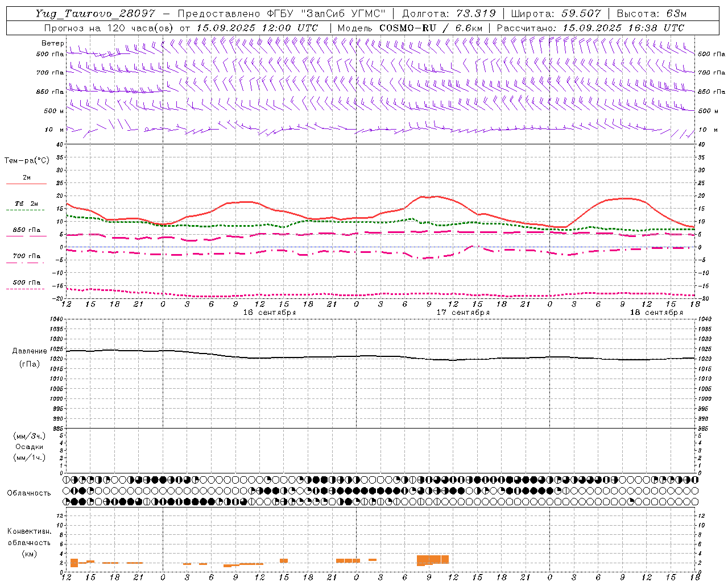
Task: Select the forecast start time 15.09.2025 12:00 UTC
Action: (257, 28)
